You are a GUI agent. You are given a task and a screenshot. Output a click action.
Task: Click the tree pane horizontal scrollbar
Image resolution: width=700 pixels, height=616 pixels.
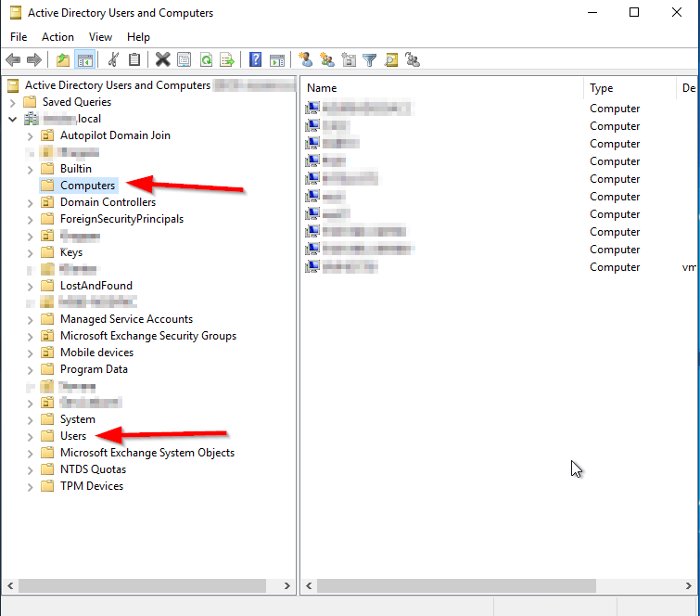142,585
